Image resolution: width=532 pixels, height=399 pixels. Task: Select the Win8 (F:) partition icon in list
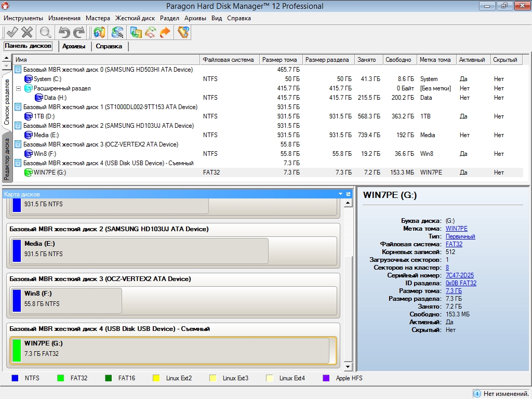(29, 154)
